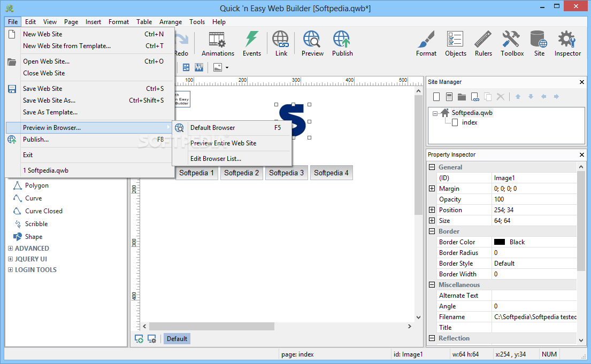This screenshot has width=591, height=364.
Task: Open the Arrange menu
Action: tap(171, 22)
